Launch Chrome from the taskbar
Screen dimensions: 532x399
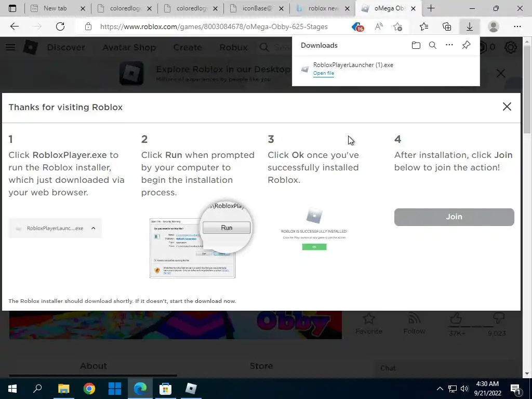(89, 389)
